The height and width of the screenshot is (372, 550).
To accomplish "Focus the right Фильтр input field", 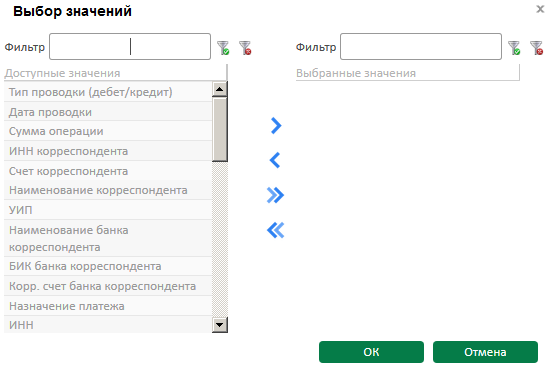I will coord(421,47).
